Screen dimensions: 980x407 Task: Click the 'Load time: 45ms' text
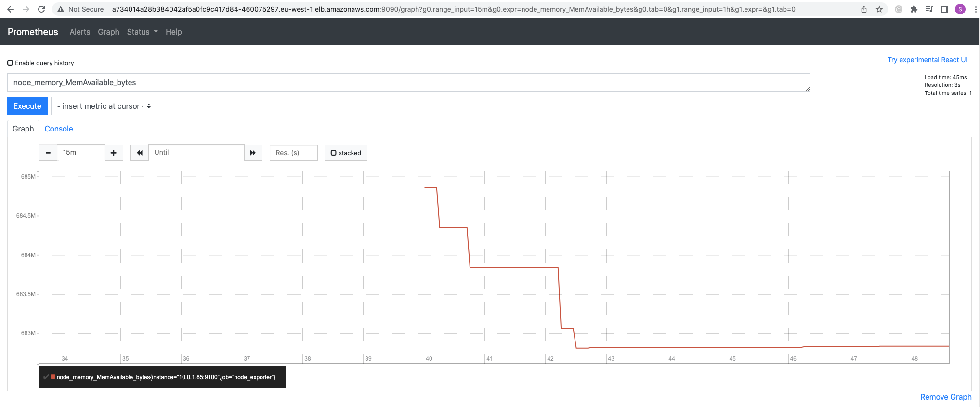[945, 77]
